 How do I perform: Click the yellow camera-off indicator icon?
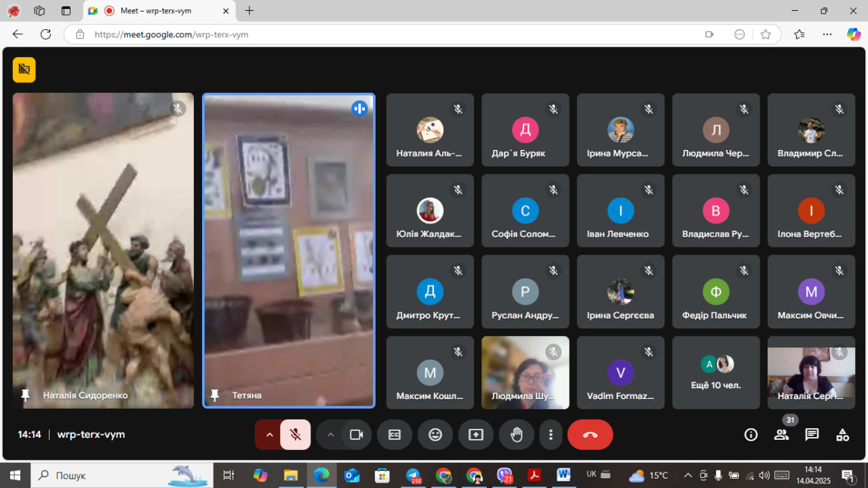24,69
